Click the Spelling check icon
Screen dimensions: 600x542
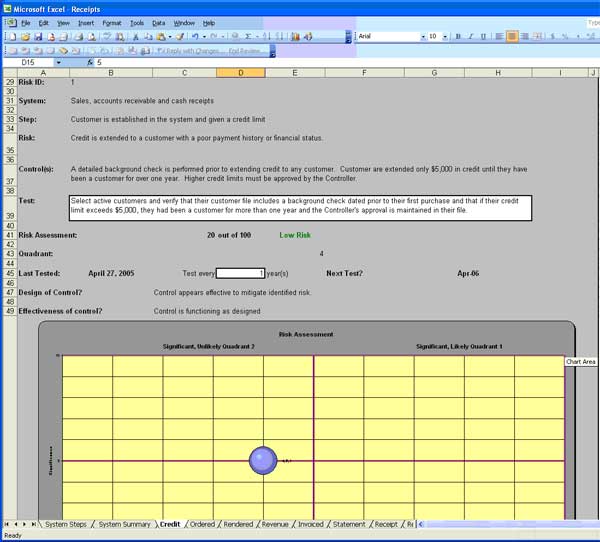[107, 37]
